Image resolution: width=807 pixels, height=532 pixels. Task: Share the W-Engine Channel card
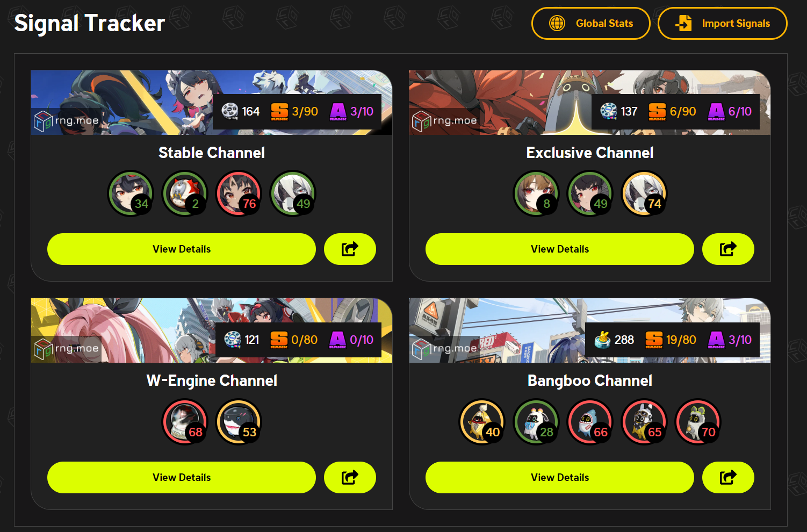[350, 477]
